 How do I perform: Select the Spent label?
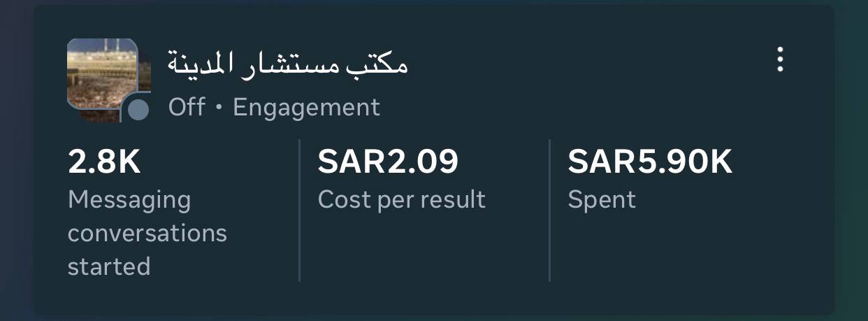point(602,199)
